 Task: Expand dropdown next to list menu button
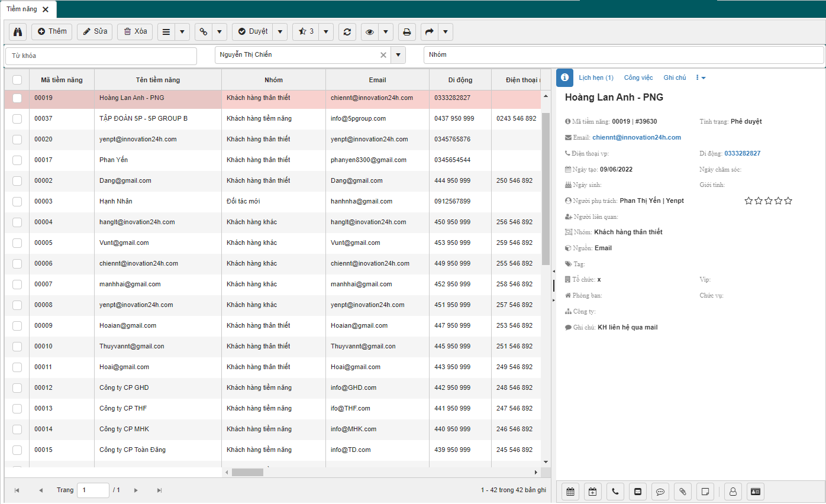[182, 32]
